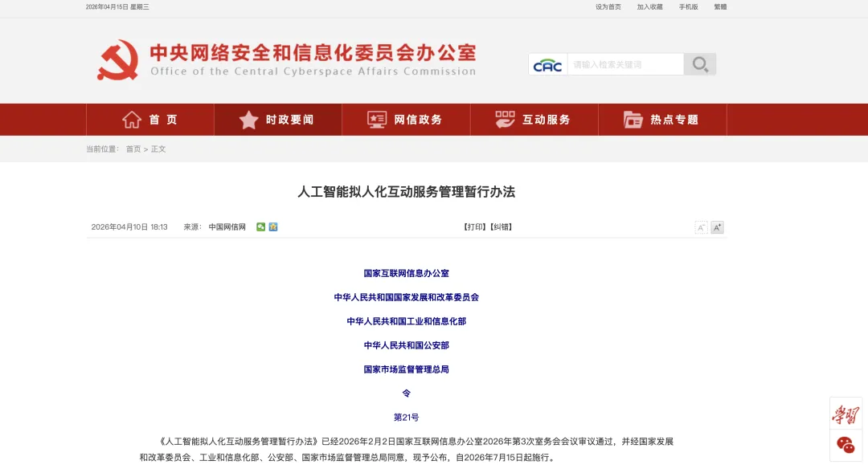Screen dimensions: 868x473
Task: Decrease font size with A- icon
Action: point(701,227)
